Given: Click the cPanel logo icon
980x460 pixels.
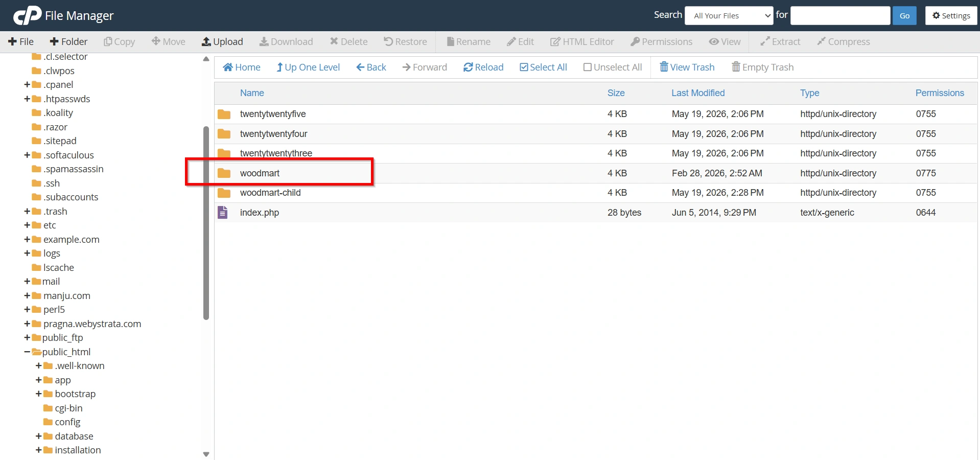Looking at the screenshot, I should coord(27,15).
